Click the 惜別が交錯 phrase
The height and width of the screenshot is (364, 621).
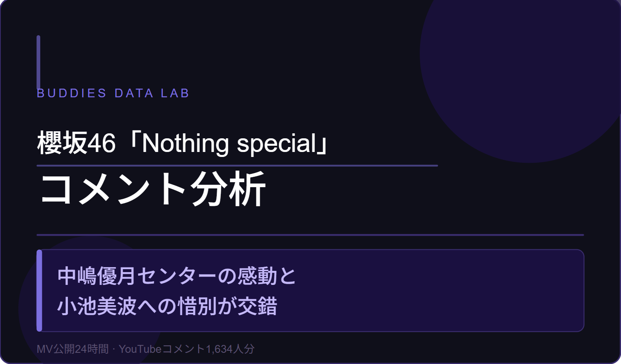point(227,306)
